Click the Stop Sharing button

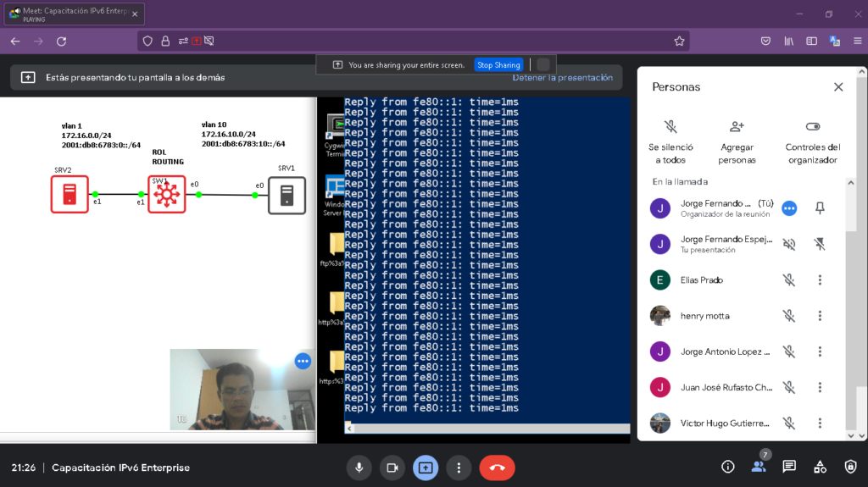498,65
